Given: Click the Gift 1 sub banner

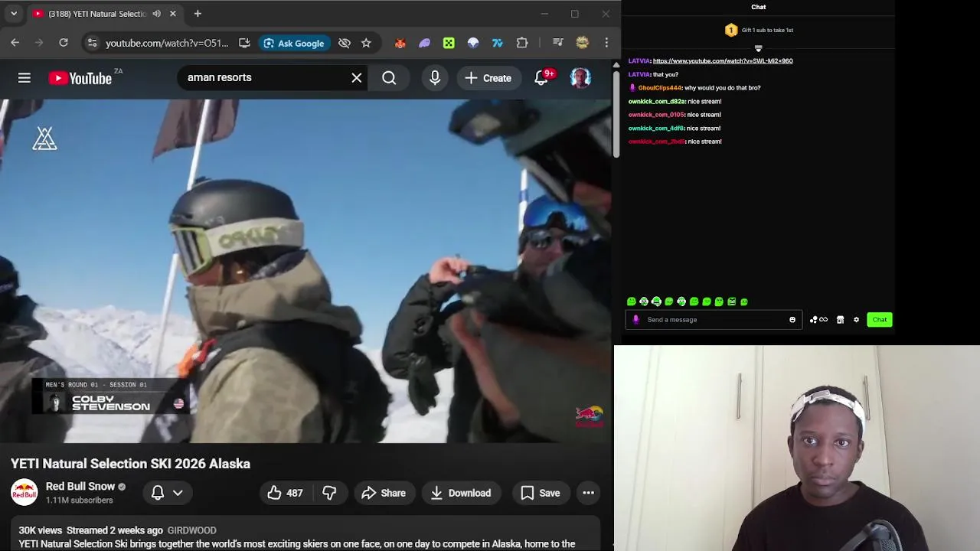Looking at the screenshot, I should coord(759,30).
